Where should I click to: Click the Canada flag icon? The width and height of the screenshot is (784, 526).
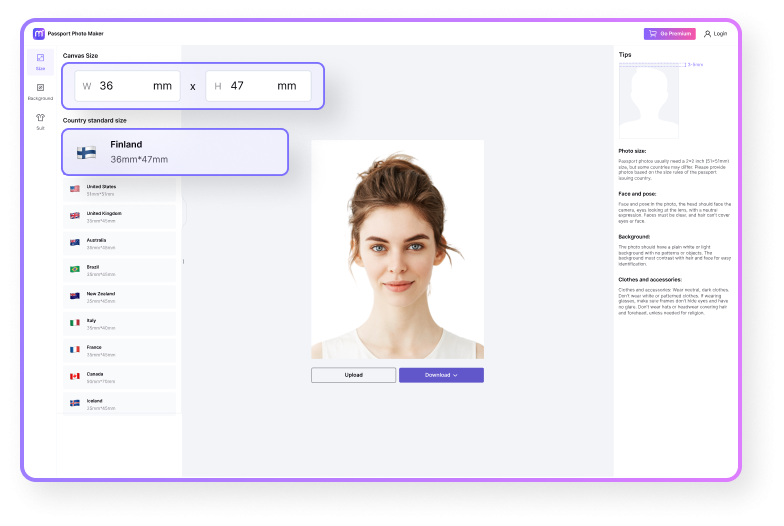[x=75, y=376]
